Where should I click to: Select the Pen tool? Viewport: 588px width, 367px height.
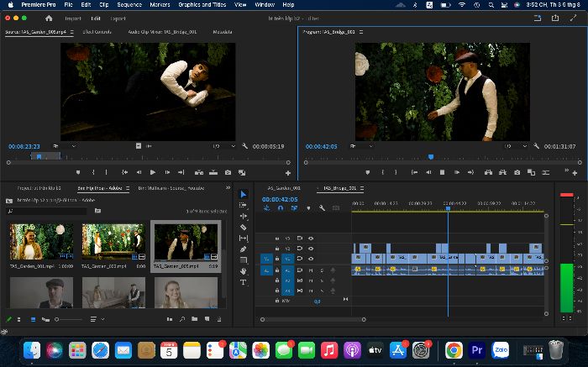point(244,249)
